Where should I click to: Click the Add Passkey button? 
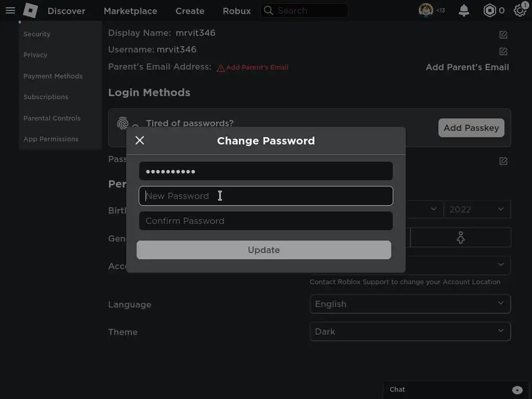tap(471, 128)
